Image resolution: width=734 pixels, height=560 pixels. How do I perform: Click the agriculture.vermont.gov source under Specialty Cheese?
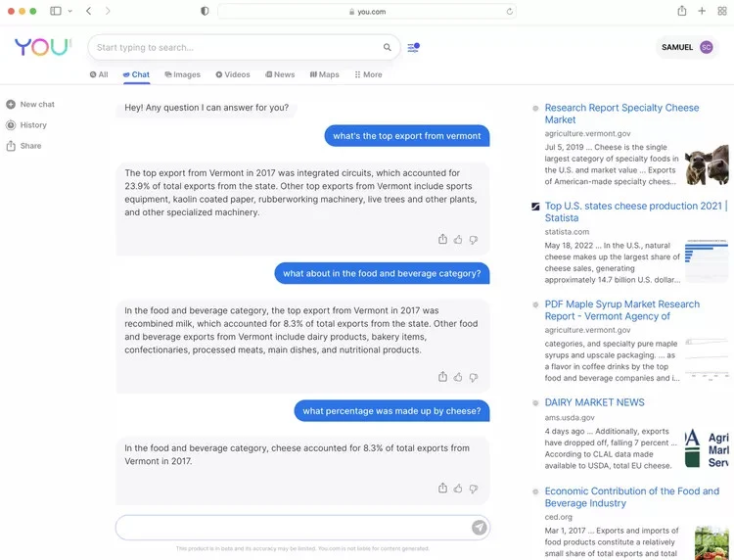point(587,134)
